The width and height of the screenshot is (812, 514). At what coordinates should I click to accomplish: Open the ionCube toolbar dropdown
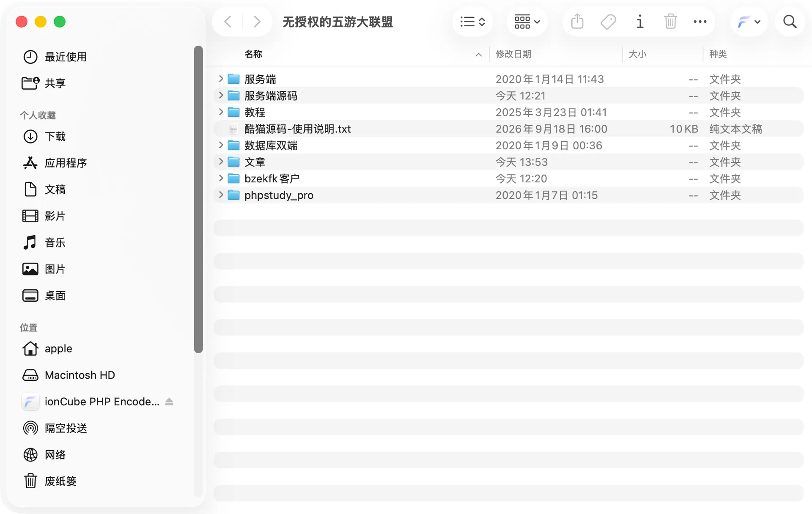click(x=749, y=22)
